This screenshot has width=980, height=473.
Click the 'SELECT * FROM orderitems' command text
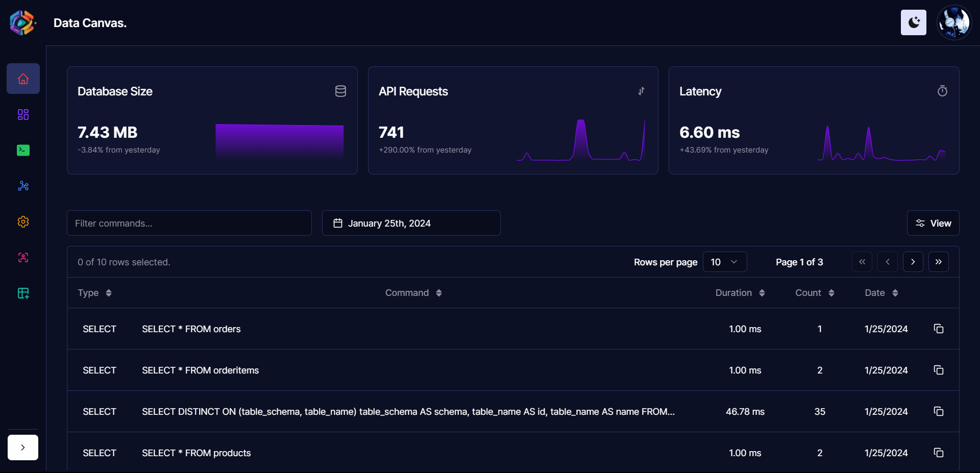(x=201, y=370)
